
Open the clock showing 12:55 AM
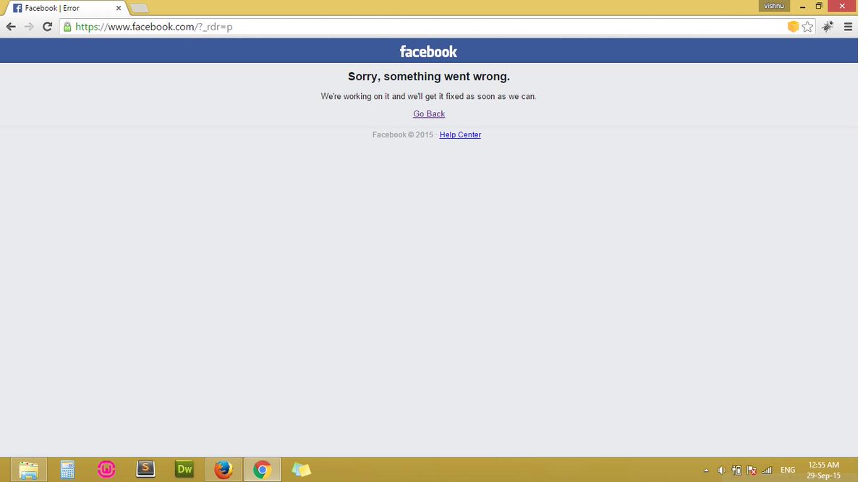coord(824,470)
